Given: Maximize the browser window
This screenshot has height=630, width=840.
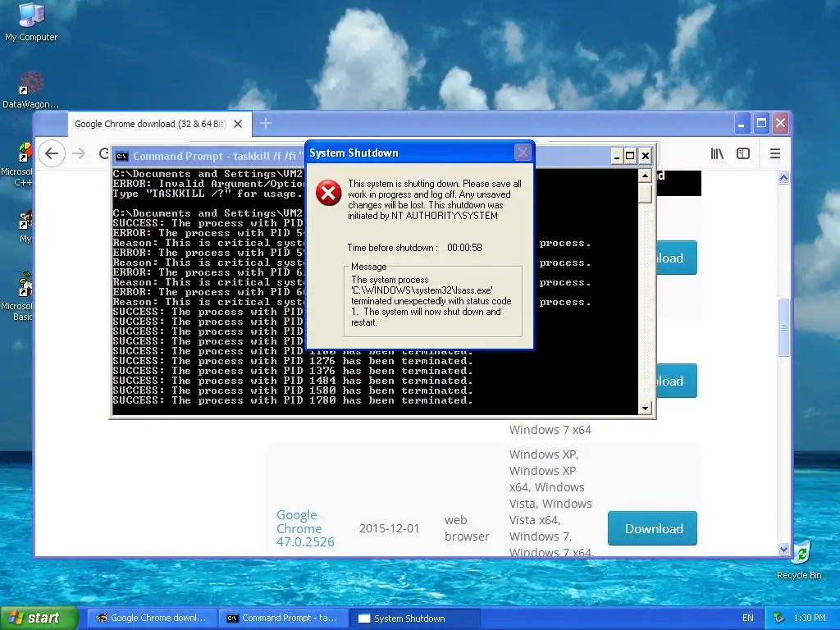Looking at the screenshot, I should click(761, 124).
